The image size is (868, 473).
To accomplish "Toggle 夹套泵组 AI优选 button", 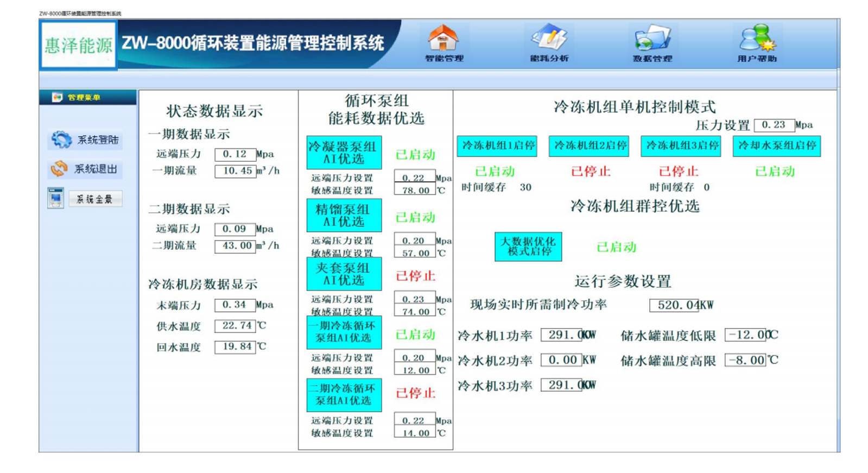I will coord(344,274).
